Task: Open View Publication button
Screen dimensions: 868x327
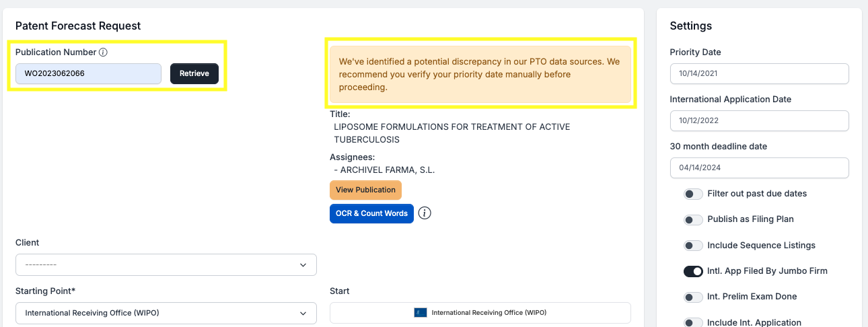Action: pos(365,190)
